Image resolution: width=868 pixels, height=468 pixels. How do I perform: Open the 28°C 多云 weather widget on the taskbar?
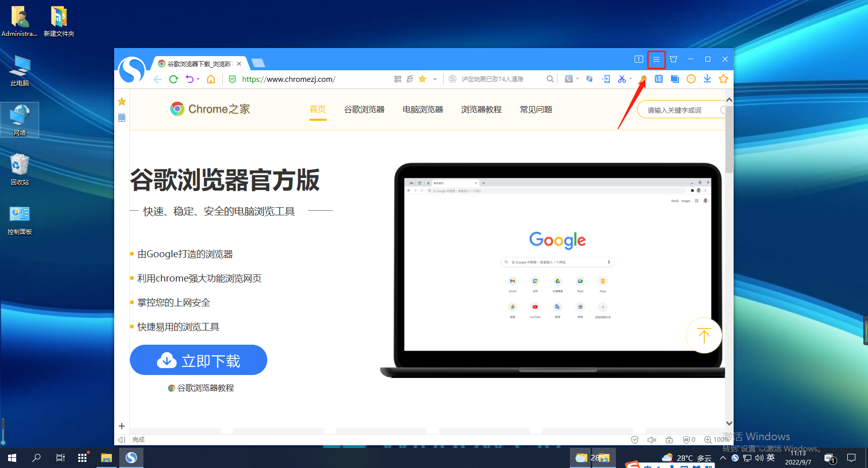click(687, 458)
